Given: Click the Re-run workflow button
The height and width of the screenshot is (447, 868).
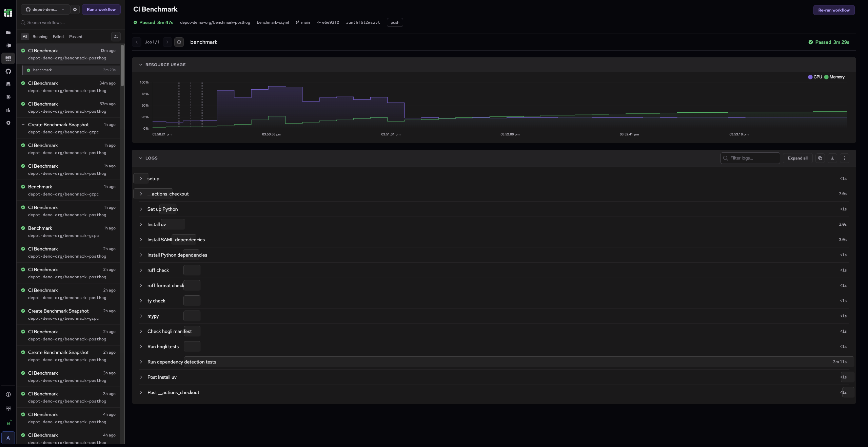Looking at the screenshot, I should (833, 10).
